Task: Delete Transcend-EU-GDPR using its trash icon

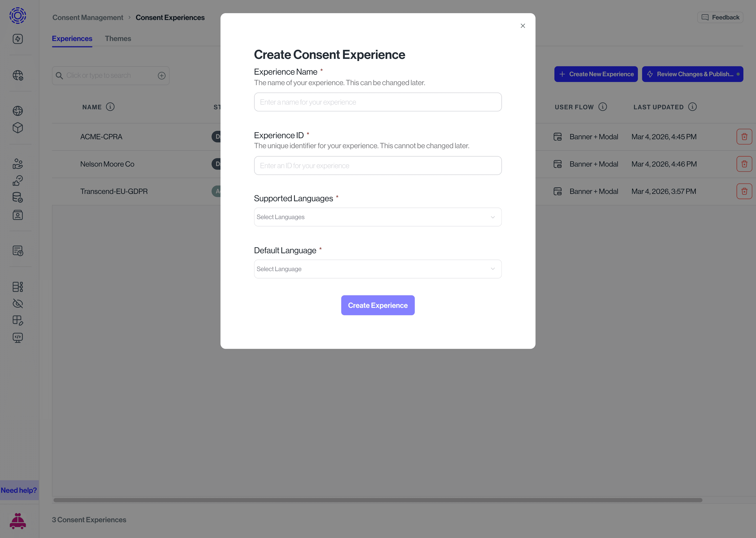Action: click(744, 191)
